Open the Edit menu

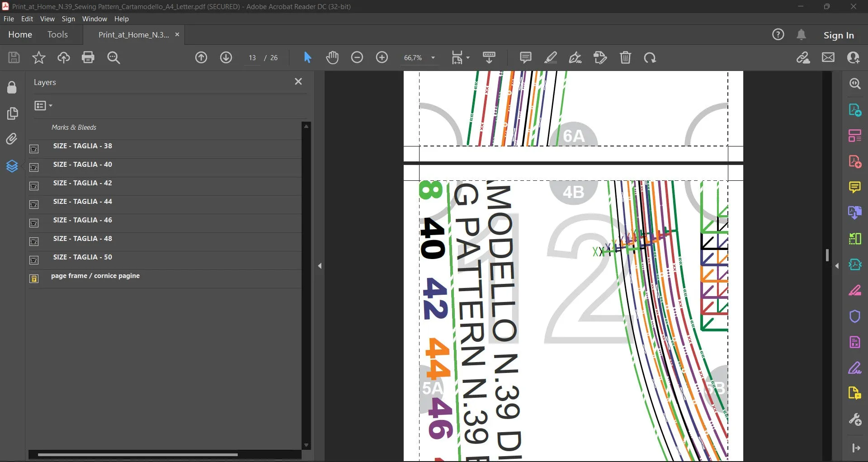pyautogui.click(x=27, y=19)
